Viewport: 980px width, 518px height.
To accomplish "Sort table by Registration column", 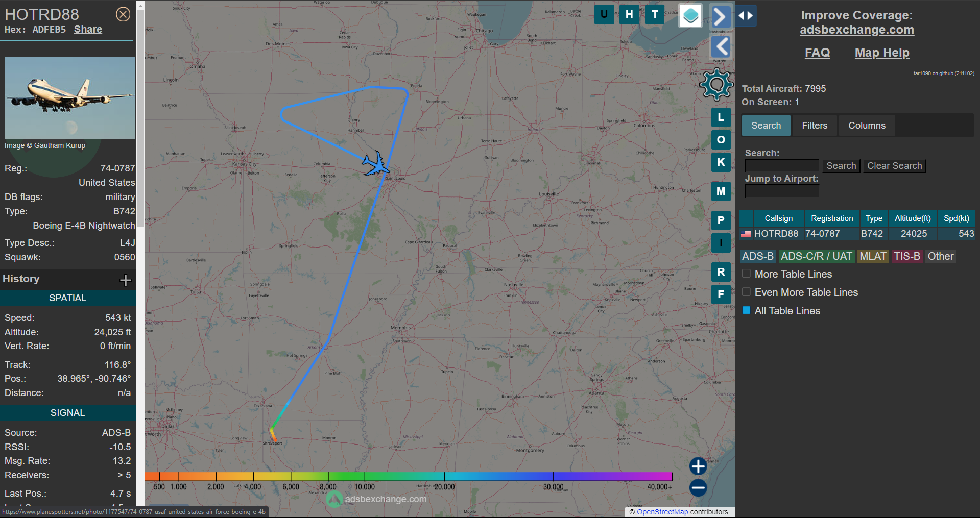I will tap(832, 218).
